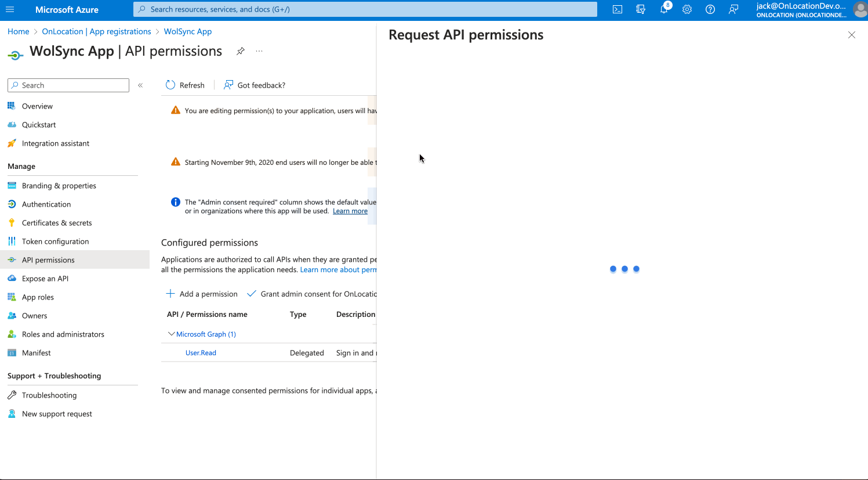
Task: Click the Owners people icon
Action: click(x=12, y=316)
